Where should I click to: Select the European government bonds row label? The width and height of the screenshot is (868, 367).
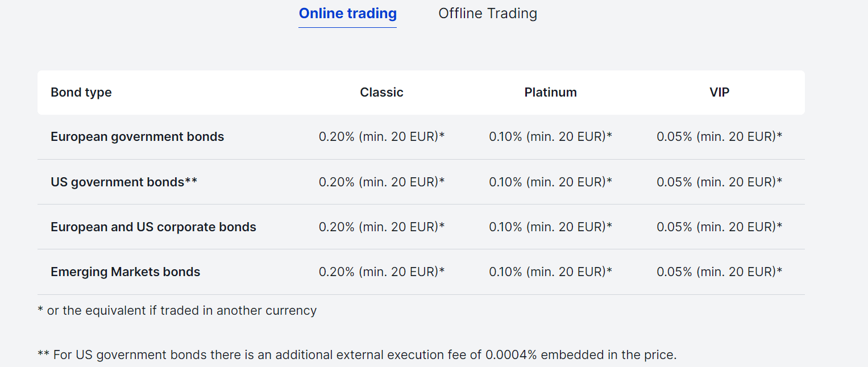pos(138,137)
